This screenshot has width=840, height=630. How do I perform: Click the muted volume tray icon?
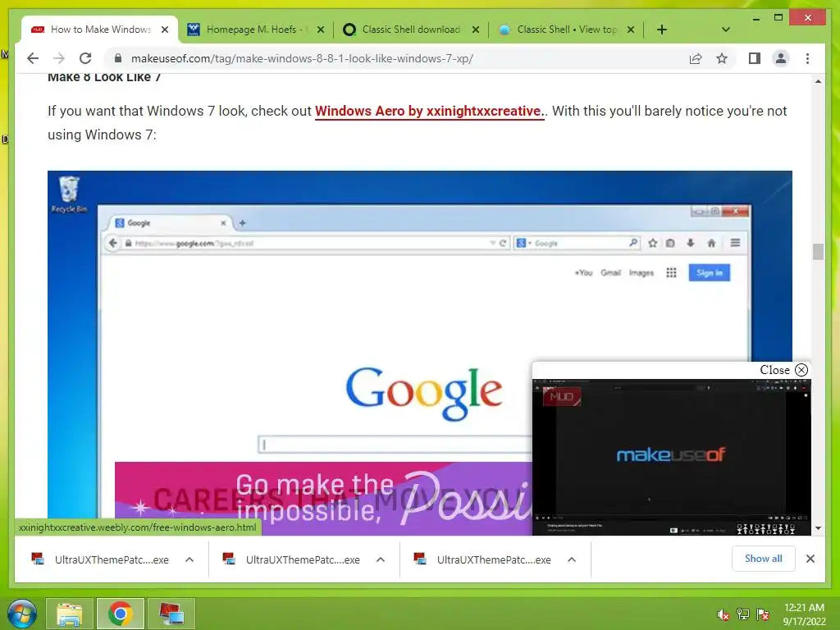click(723, 614)
